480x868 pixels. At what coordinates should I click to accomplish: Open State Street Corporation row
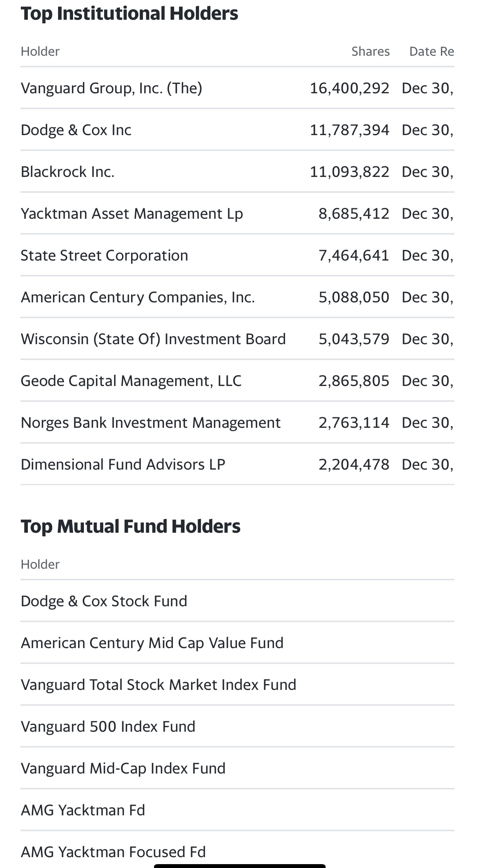point(237,255)
